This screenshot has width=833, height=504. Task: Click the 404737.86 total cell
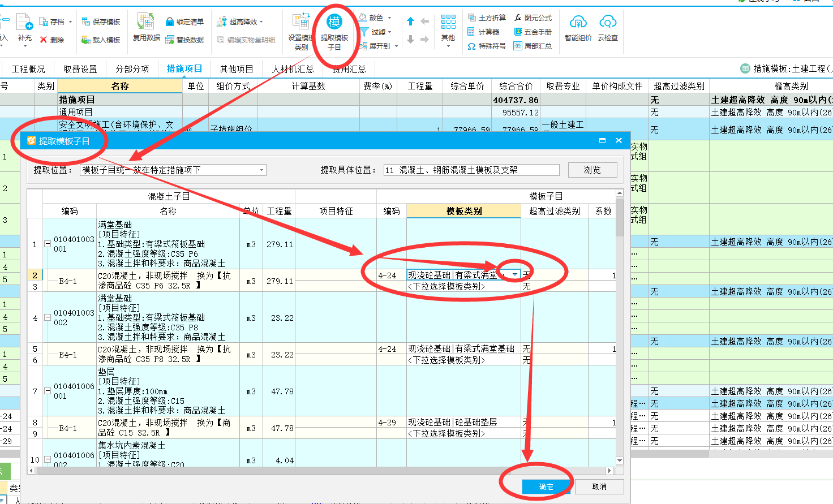(516, 100)
